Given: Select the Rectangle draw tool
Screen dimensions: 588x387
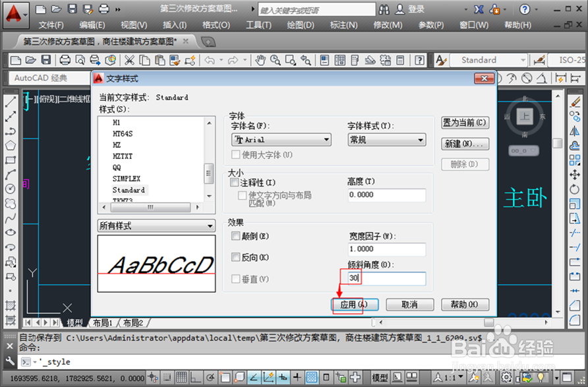Looking at the screenshot, I should click(11, 160).
